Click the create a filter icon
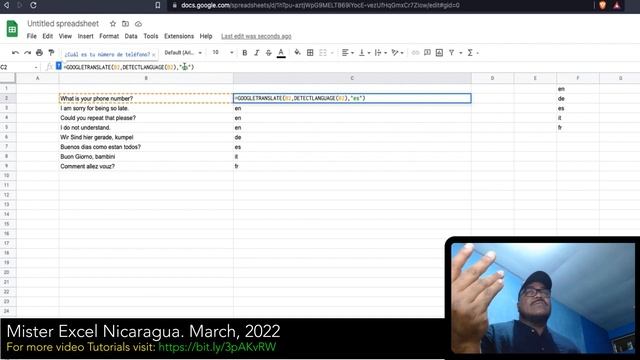Viewport: 640px width, 360px height. (451, 53)
